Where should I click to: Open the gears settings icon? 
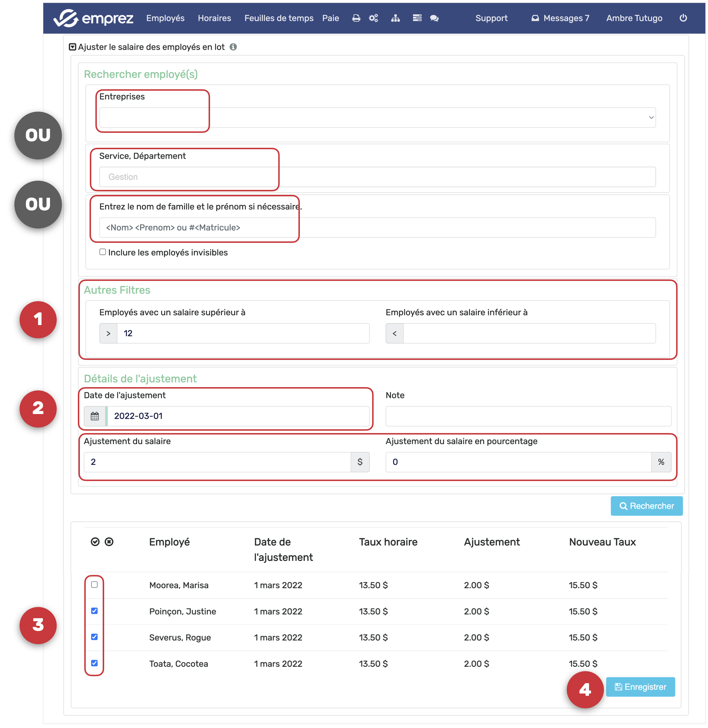pyautogui.click(x=373, y=18)
